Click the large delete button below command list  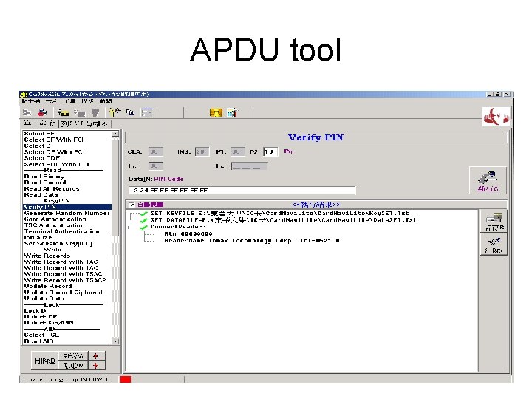click(x=45, y=361)
